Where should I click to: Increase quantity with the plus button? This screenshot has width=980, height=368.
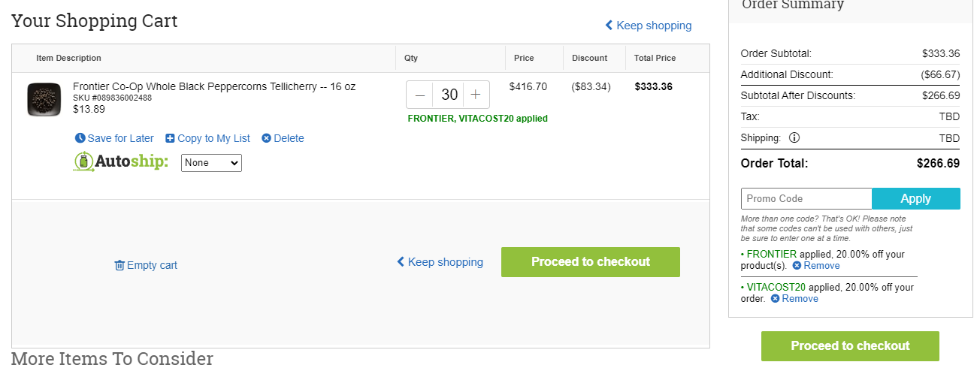[476, 95]
